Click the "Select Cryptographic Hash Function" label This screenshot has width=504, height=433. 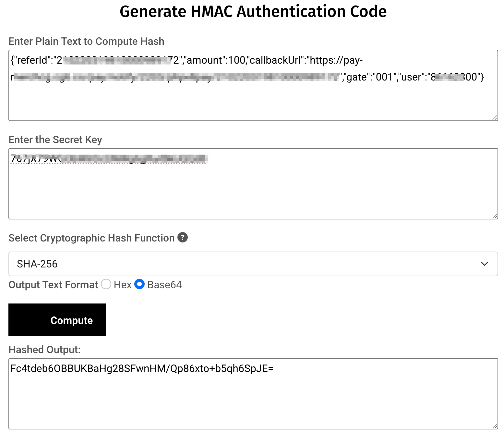pyautogui.click(x=91, y=238)
